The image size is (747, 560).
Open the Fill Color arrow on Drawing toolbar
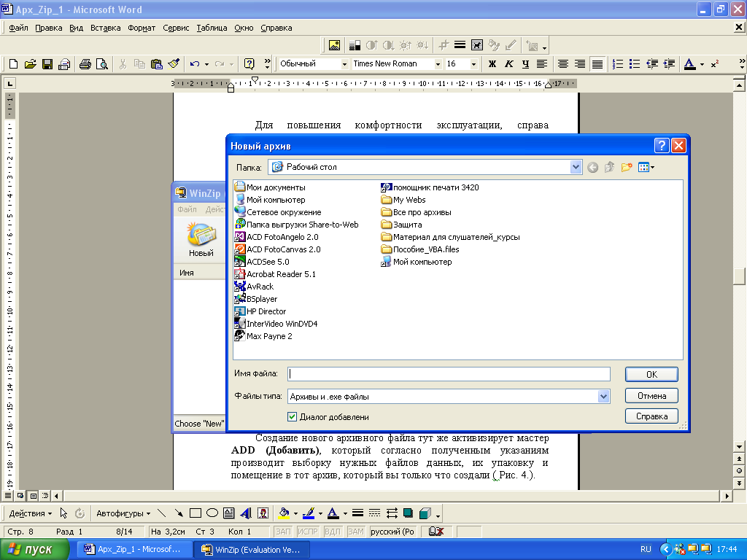click(x=295, y=513)
